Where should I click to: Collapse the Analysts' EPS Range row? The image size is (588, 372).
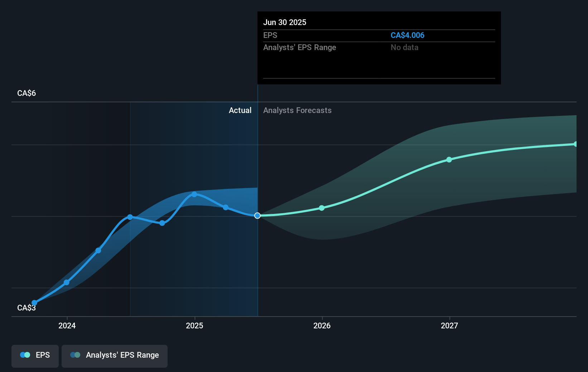coord(299,47)
